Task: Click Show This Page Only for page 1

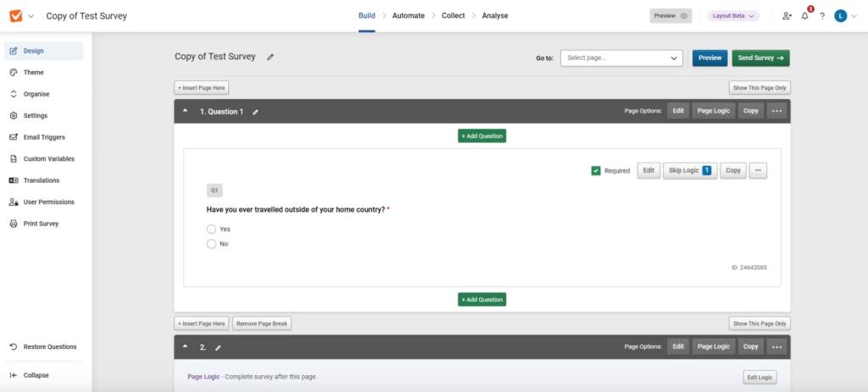Action: tap(759, 87)
